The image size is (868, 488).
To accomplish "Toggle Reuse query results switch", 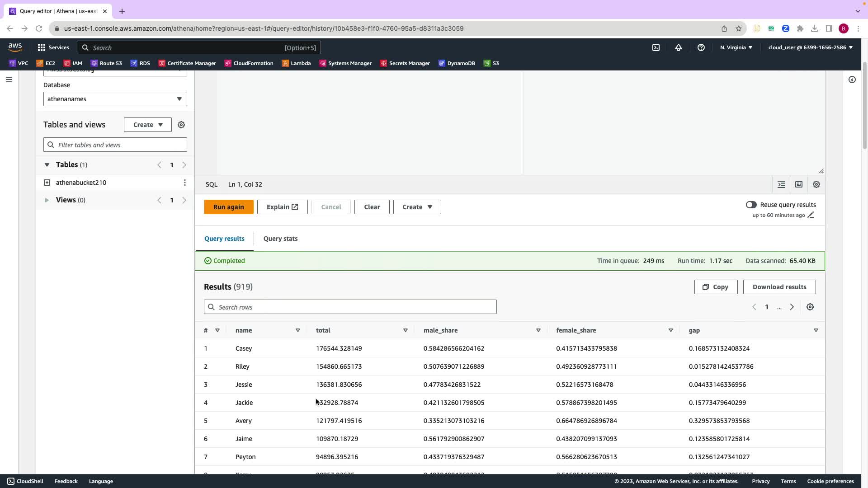I will [751, 205].
